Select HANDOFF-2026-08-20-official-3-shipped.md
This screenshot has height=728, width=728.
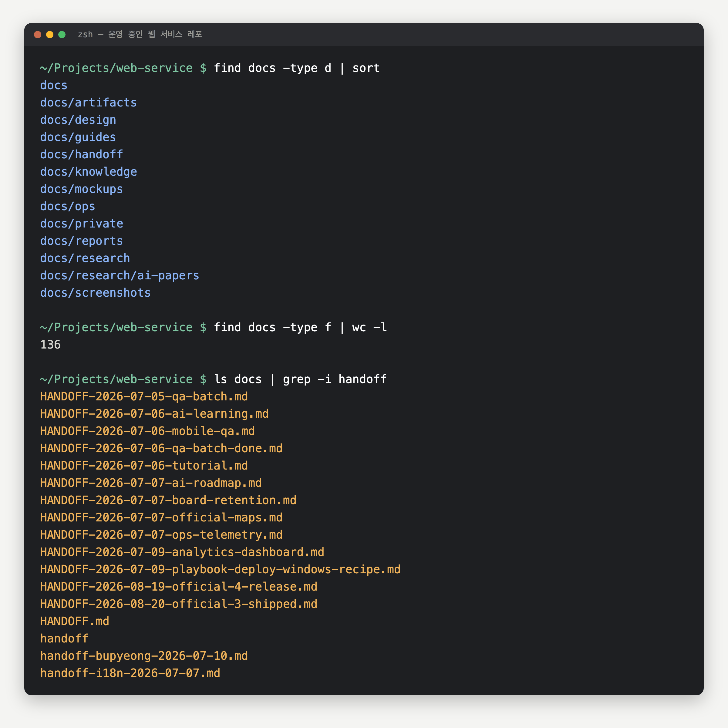179,604
